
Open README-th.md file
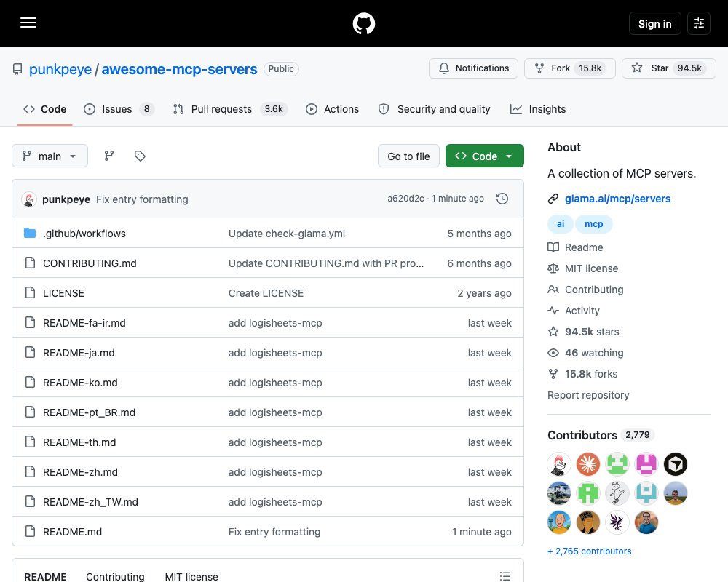click(79, 442)
